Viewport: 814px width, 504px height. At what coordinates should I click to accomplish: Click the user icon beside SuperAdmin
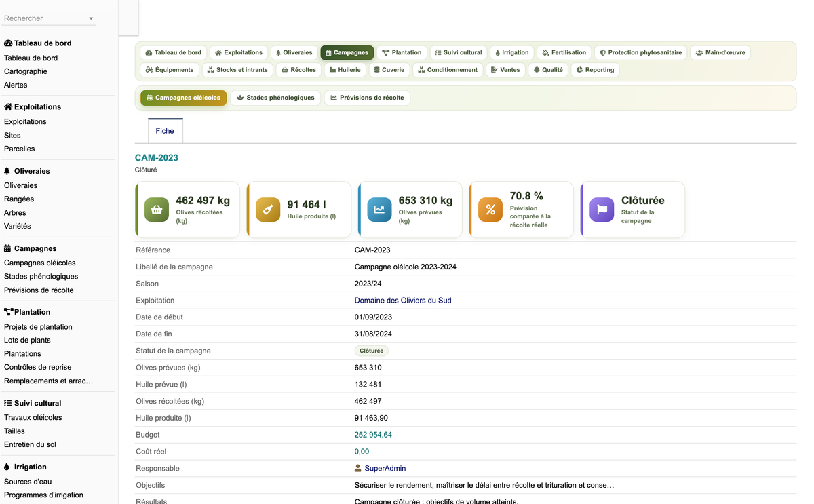(358, 468)
